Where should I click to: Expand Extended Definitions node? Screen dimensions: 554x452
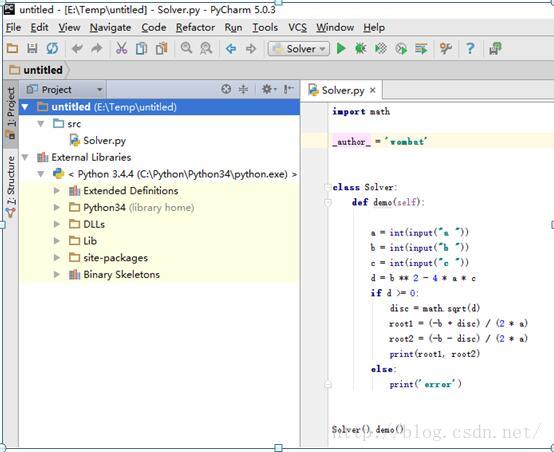(57, 191)
